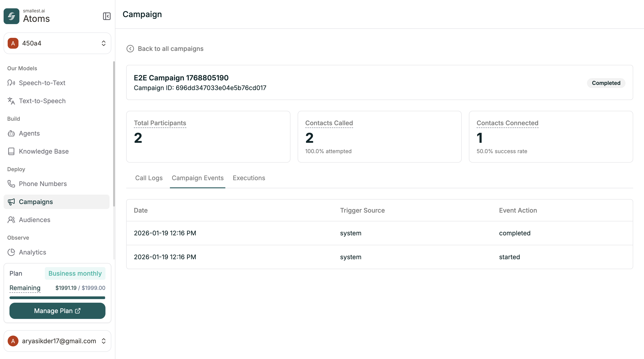Image resolution: width=644 pixels, height=359 pixels.
Task: Open Speech-to-Text via its icon
Action: pyautogui.click(x=11, y=83)
